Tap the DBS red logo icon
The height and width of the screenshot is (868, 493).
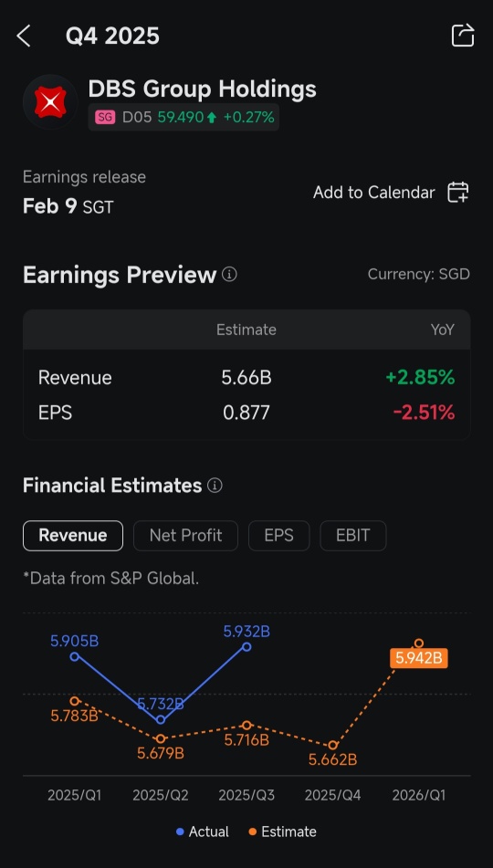[50, 102]
